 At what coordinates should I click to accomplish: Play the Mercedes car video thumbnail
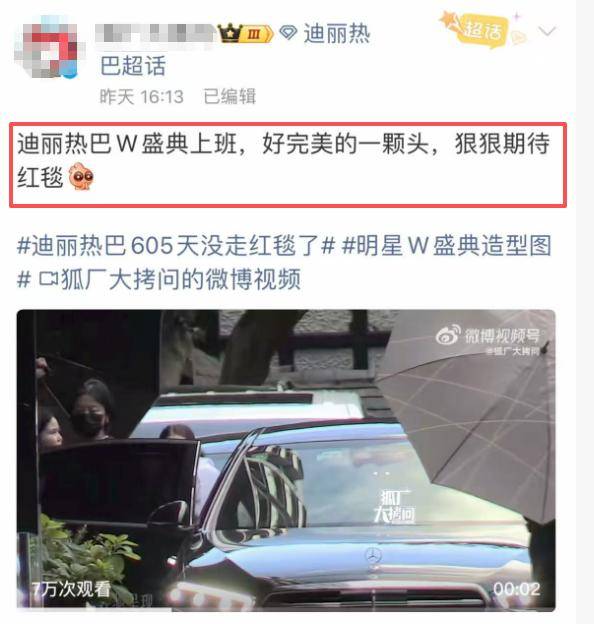pyautogui.click(x=286, y=460)
